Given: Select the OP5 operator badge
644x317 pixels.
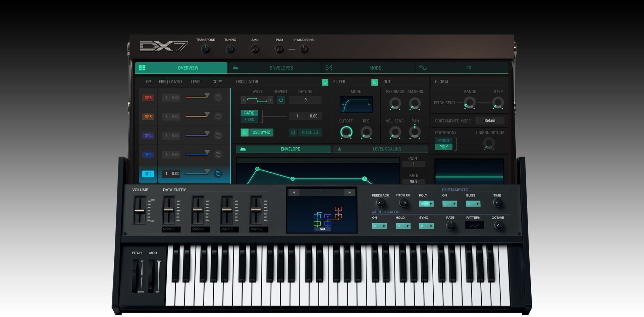Looking at the screenshot, I should pyautogui.click(x=148, y=117).
